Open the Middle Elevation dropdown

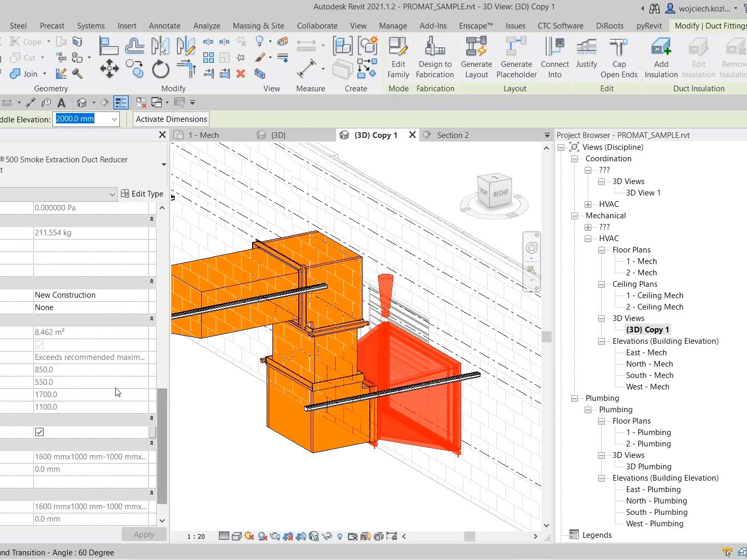(x=114, y=119)
